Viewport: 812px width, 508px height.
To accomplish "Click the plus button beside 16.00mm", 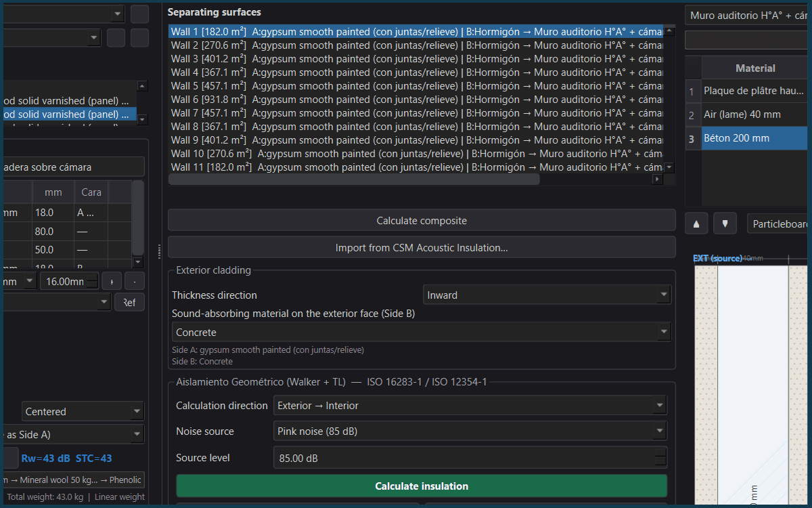I will 112,281.
